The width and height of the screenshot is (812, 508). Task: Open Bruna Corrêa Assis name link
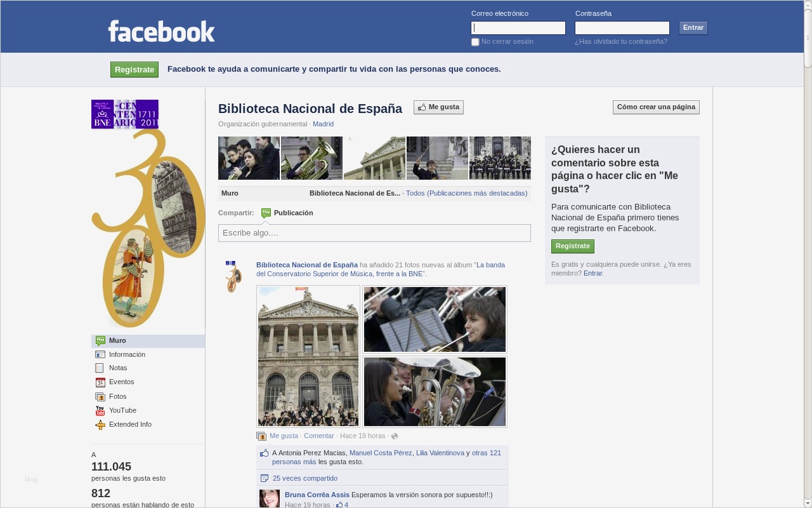coord(317,495)
